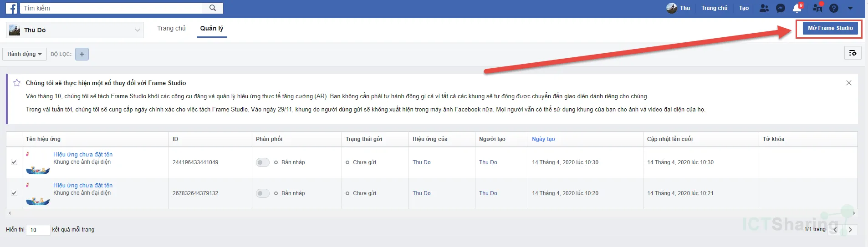The image size is (868, 247).
Task: Uncheck the checkbox for effect 244196433441049
Action: 14,162
